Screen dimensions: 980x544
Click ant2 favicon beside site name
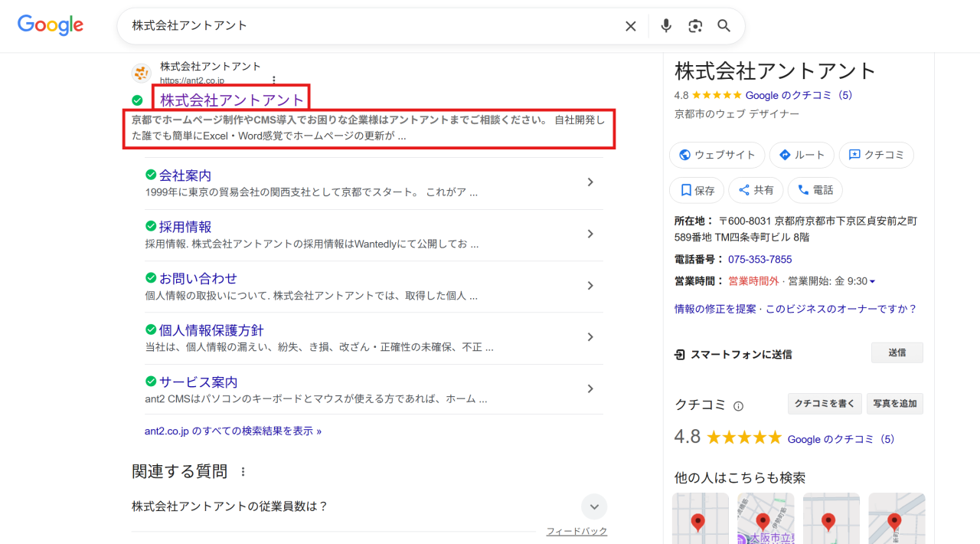click(142, 74)
